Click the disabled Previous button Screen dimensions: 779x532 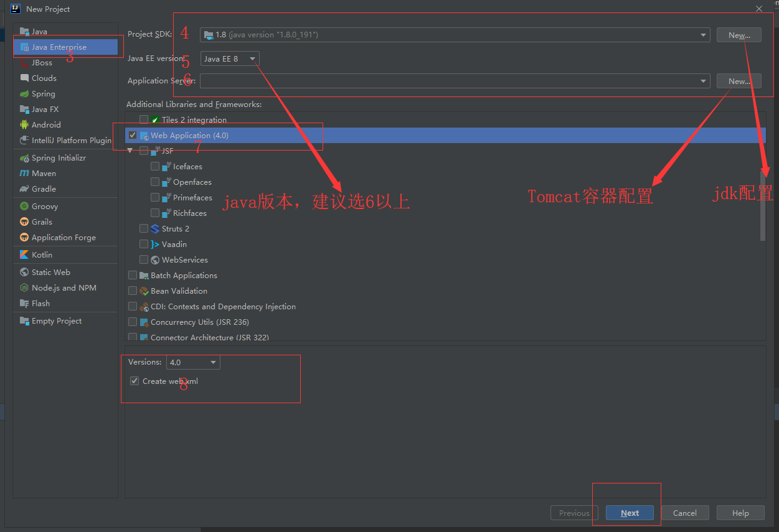coord(574,513)
